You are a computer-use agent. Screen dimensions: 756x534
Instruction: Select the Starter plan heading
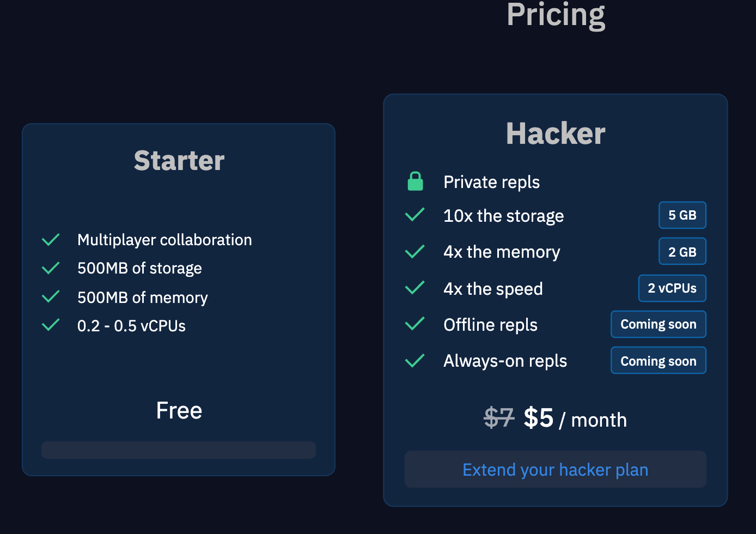tap(179, 161)
